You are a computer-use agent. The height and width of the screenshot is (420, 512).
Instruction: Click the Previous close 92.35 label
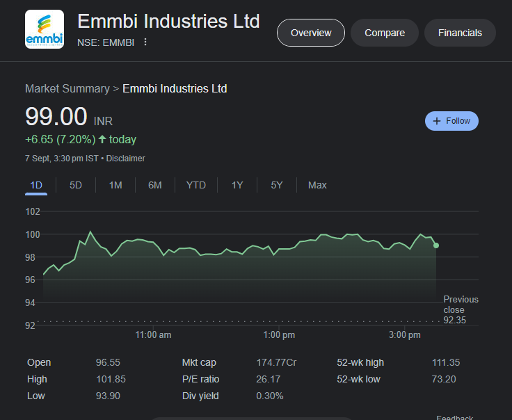point(461,309)
